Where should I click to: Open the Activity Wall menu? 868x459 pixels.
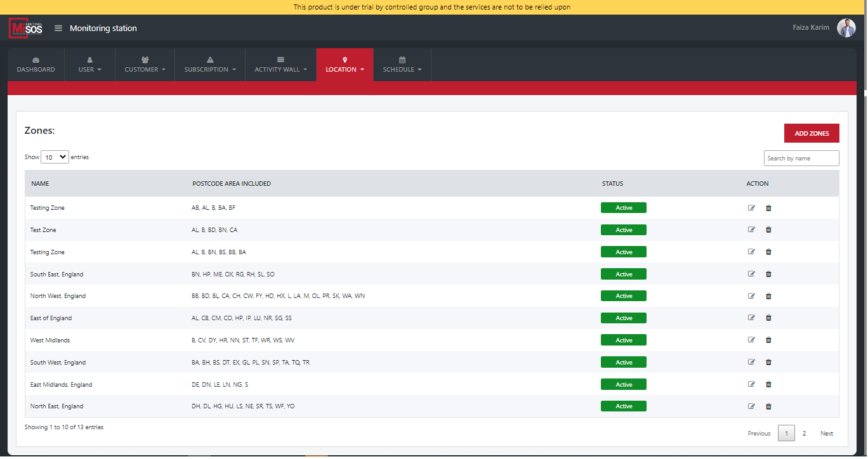(280, 65)
